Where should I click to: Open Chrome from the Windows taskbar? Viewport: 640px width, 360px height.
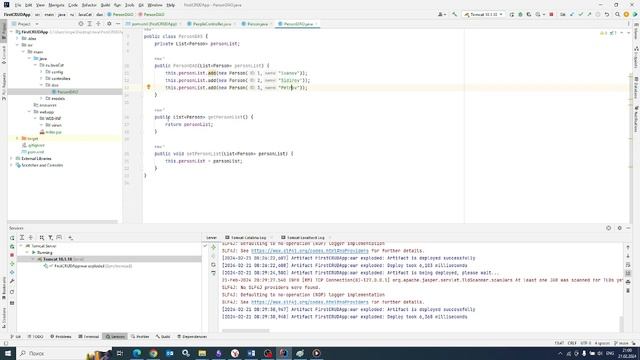153,353
